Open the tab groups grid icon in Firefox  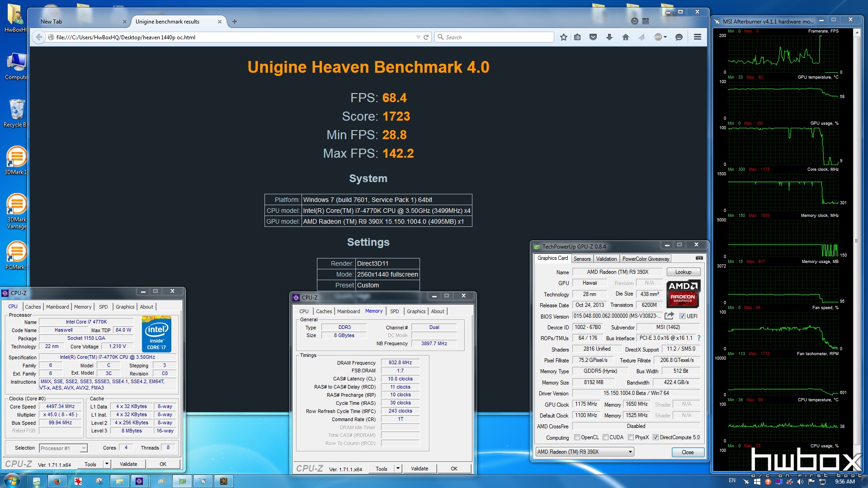click(x=645, y=21)
